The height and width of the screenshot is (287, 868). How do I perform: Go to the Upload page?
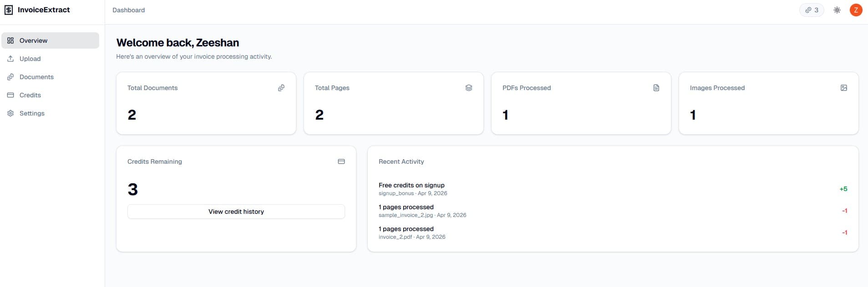point(51,59)
